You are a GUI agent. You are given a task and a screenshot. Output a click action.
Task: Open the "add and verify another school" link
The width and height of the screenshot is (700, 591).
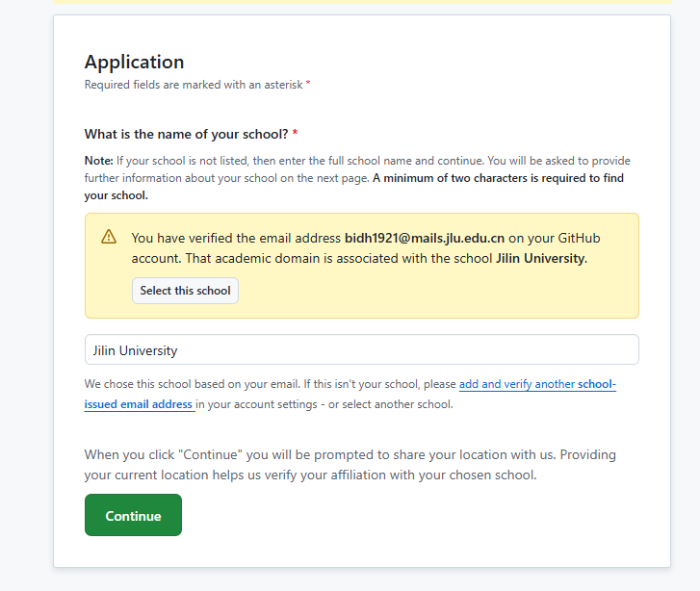coord(536,384)
